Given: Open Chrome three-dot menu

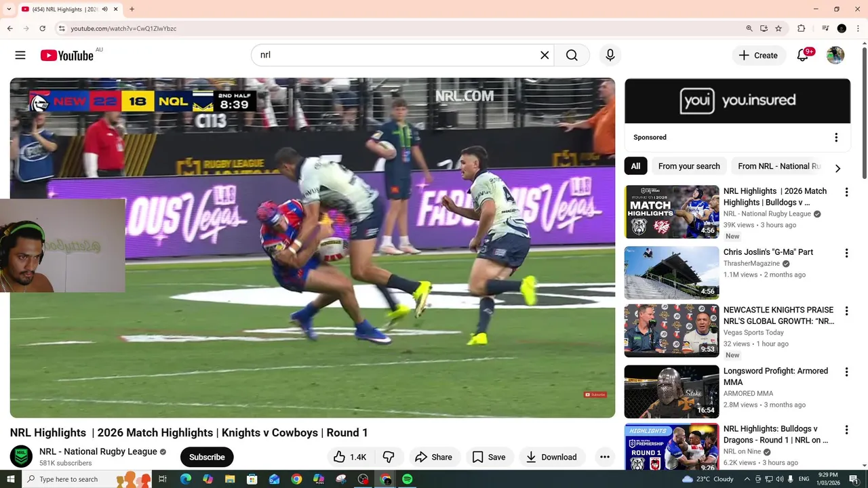Looking at the screenshot, I should point(857,28).
